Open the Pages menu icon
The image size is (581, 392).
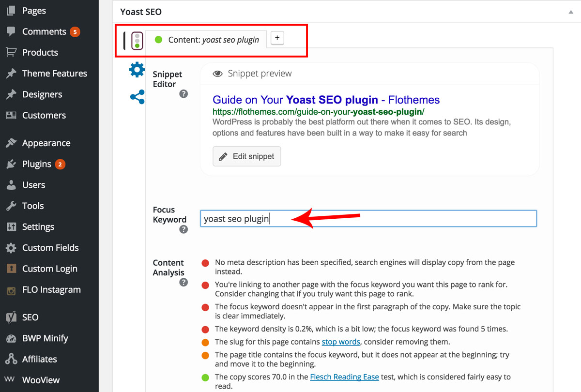11,11
